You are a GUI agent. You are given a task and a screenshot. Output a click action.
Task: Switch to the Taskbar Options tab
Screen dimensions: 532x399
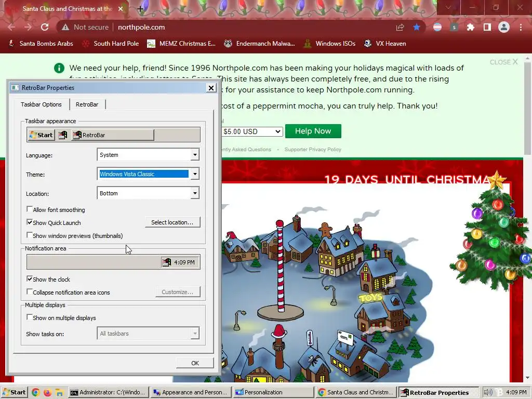41,104
